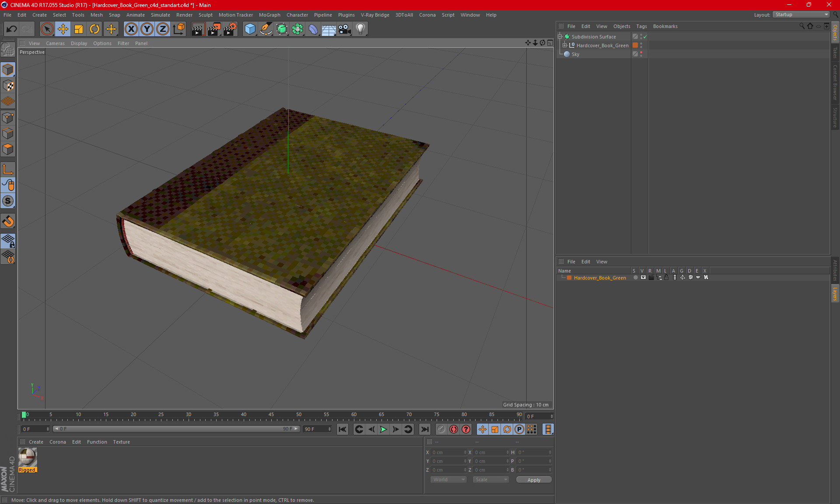
Task: Open the V-Ray Bridge menu
Action: pyautogui.click(x=375, y=15)
